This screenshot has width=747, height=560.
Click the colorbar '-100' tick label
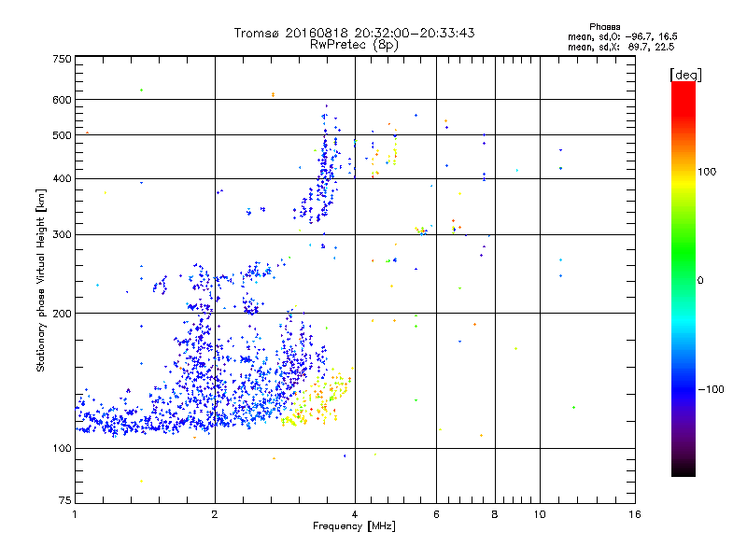click(711, 389)
